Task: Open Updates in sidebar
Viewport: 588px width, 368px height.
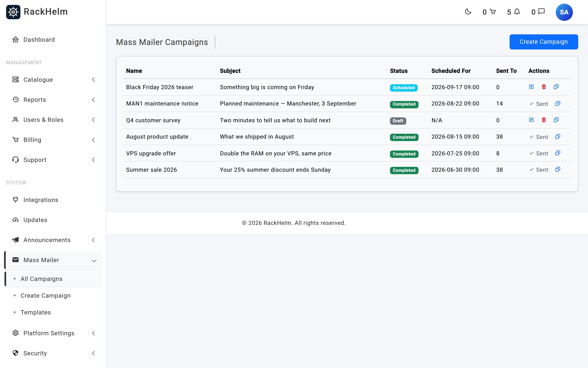Action: click(53, 220)
